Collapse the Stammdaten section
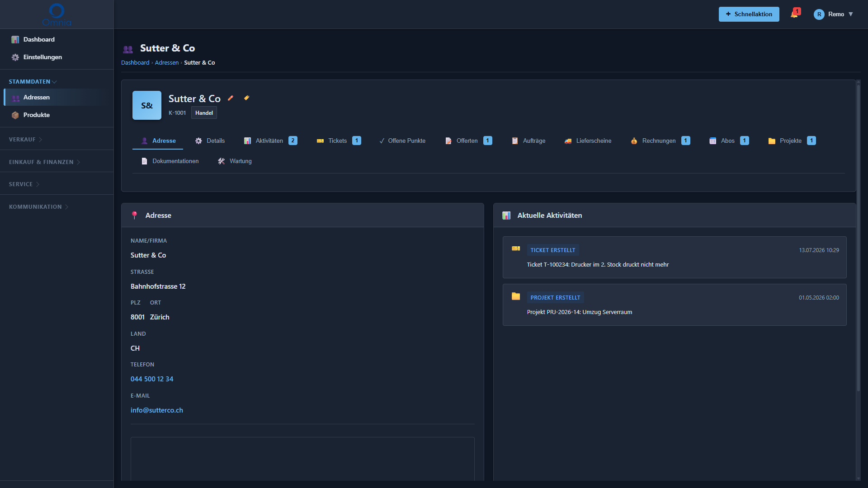Viewport: 868px width, 488px height. (33, 82)
